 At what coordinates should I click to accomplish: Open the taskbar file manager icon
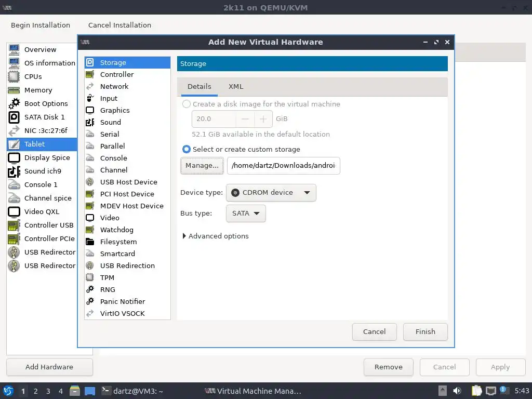(75, 391)
